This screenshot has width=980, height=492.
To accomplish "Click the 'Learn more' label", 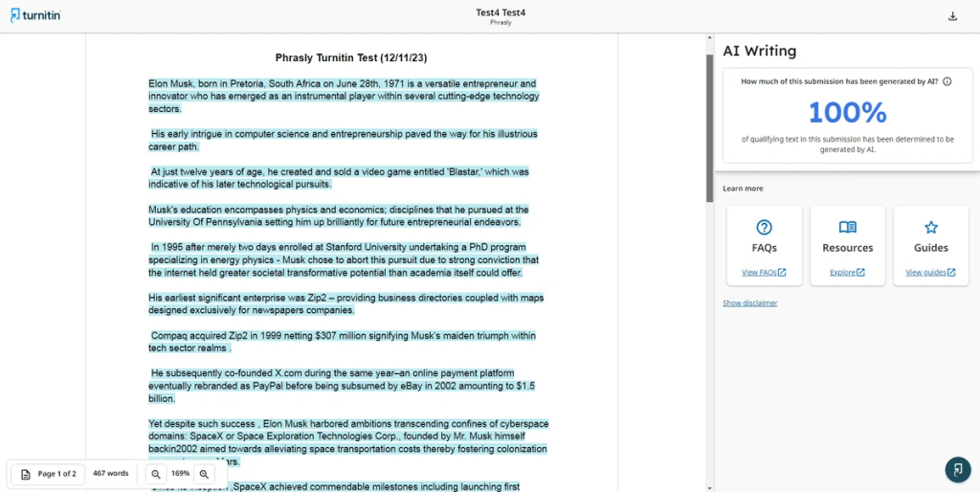I will click(743, 189).
